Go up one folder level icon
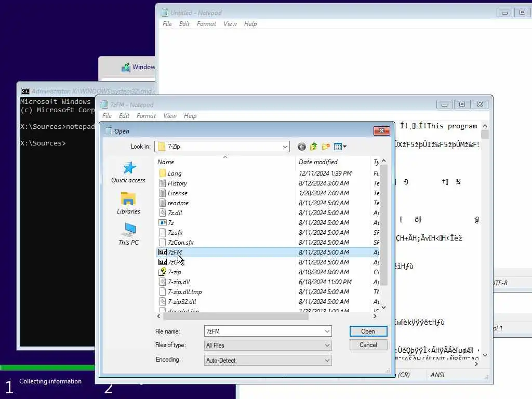The height and width of the screenshot is (399, 532). pyautogui.click(x=313, y=147)
